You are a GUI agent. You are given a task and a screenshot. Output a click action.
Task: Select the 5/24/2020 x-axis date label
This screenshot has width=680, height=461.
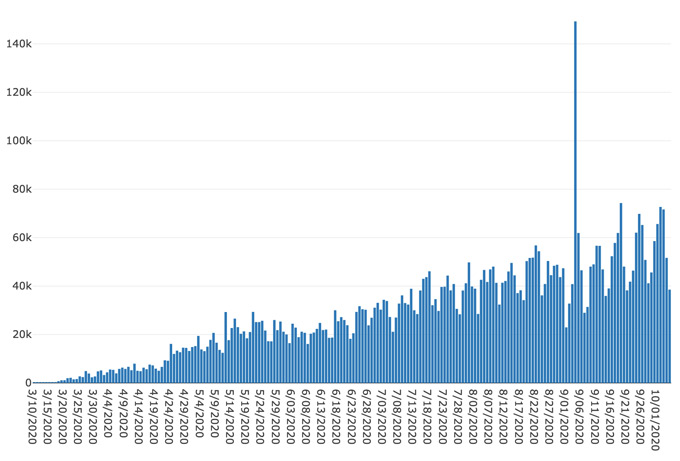pos(260,416)
